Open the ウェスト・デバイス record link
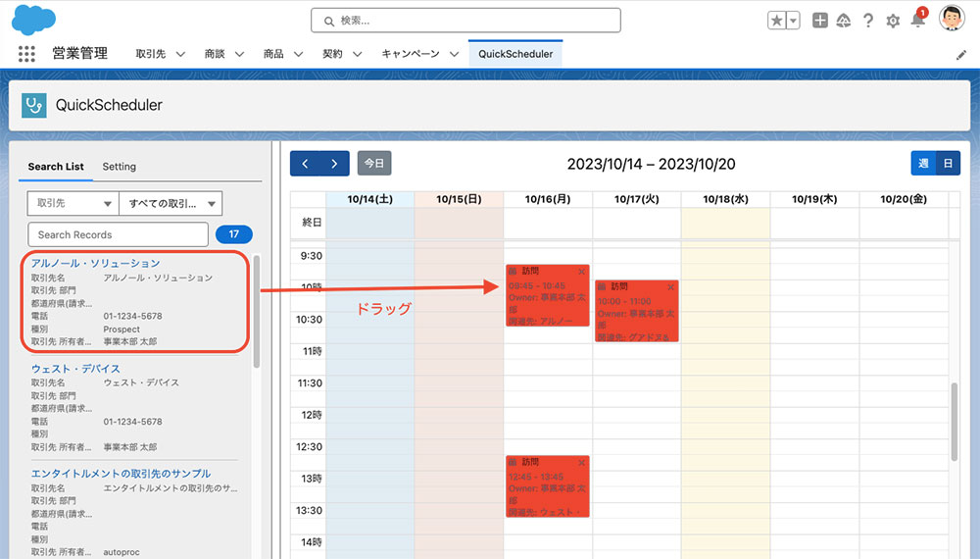 75,369
